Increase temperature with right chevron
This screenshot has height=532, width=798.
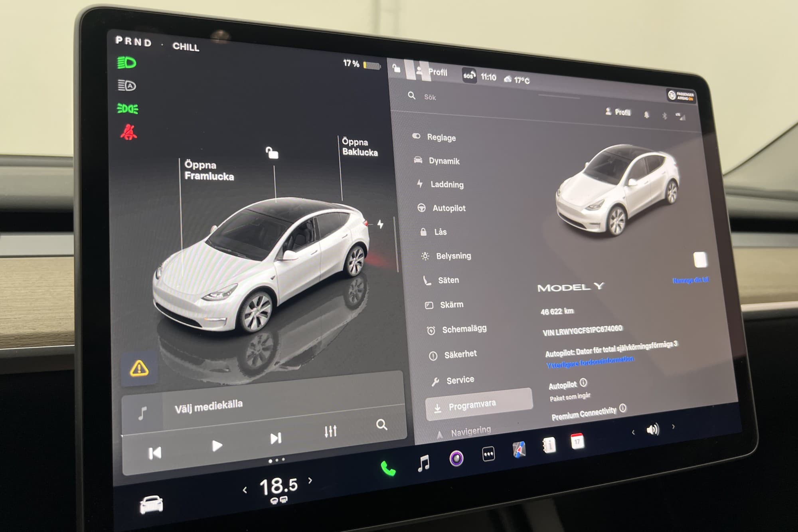310,481
